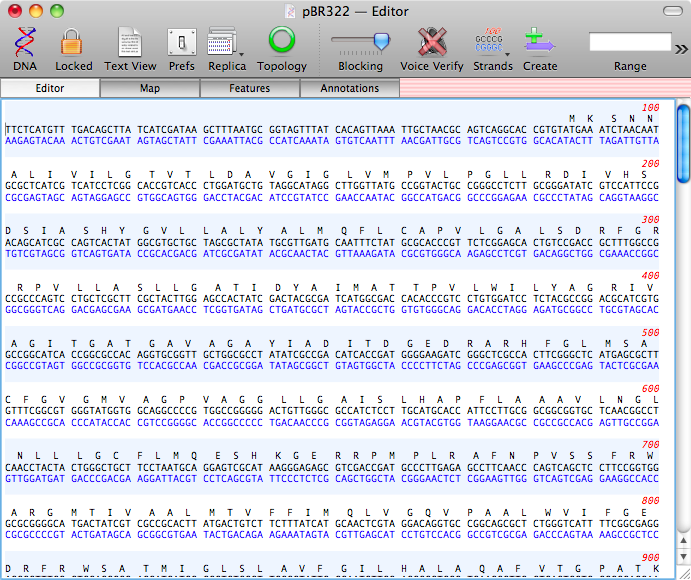691x580 pixels.
Task: Switch to the Editor tab
Action: 50,88
